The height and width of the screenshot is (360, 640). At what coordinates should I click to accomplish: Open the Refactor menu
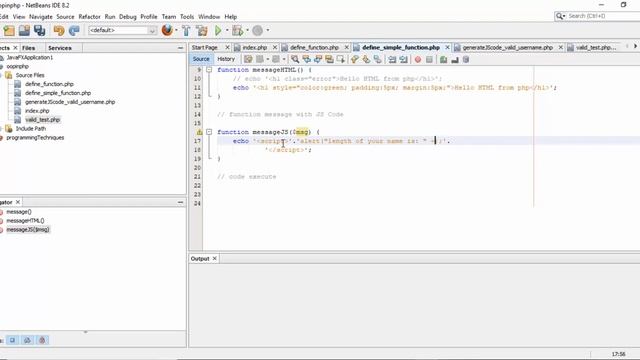[x=89, y=17]
